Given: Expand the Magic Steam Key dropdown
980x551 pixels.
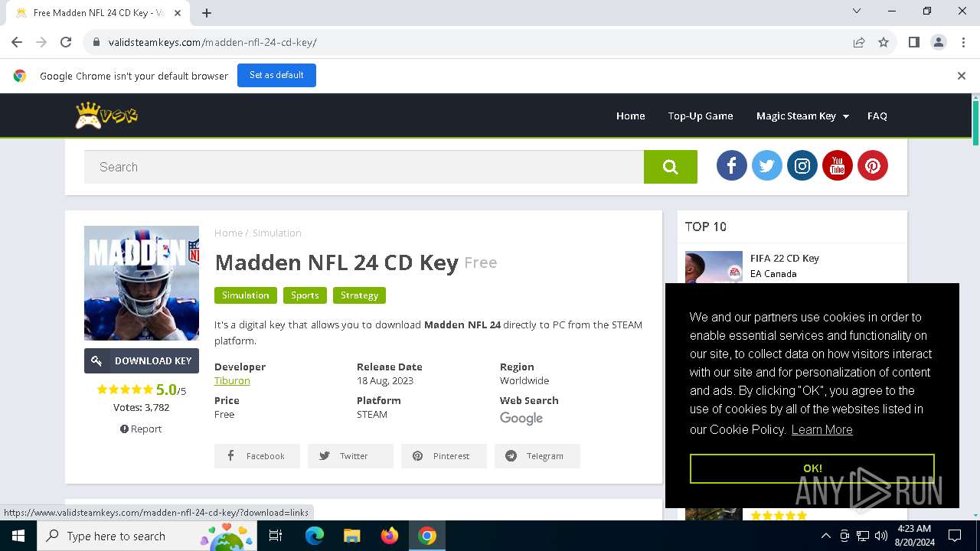Looking at the screenshot, I should (802, 116).
